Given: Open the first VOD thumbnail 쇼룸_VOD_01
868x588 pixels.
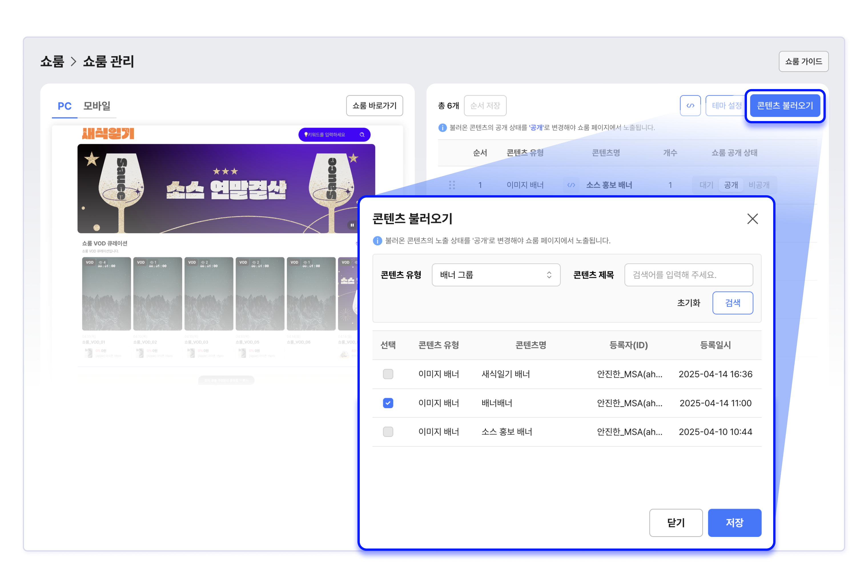Looking at the screenshot, I should click(x=107, y=294).
